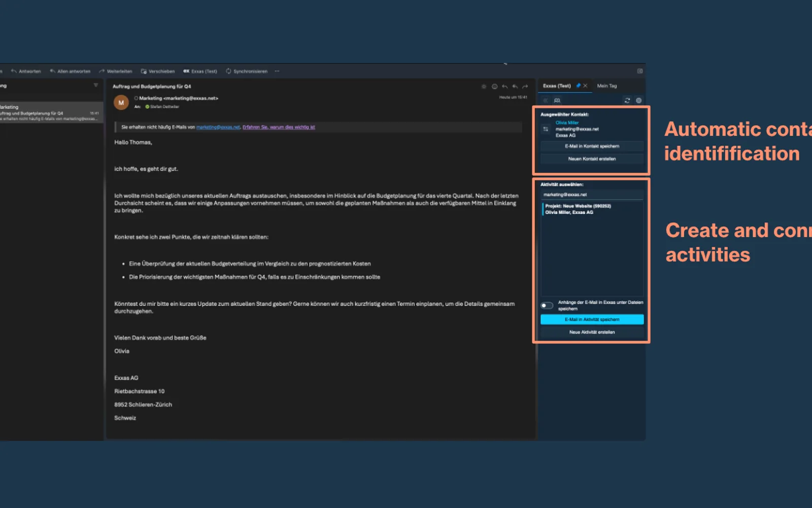The height and width of the screenshot is (508, 812).
Task: Open the Olivia Miller contact link
Action: tap(567, 122)
